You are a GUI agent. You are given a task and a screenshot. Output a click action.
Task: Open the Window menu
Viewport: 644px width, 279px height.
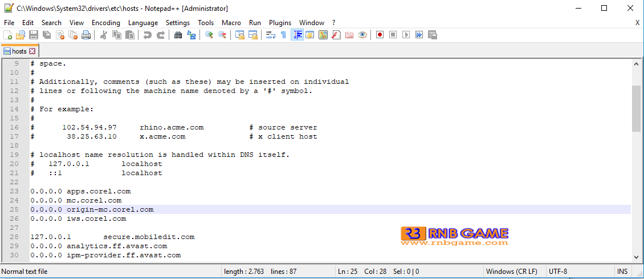(x=312, y=23)
